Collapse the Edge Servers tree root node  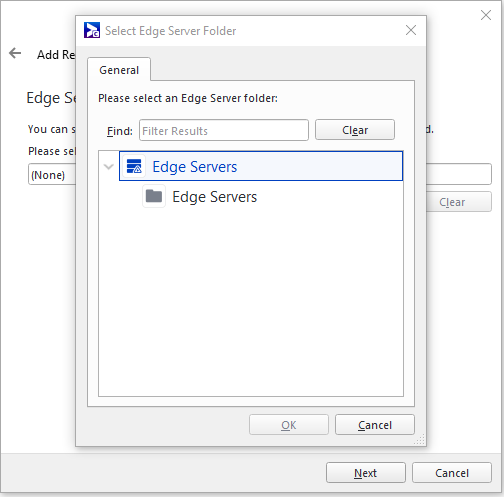click(109, 166)
